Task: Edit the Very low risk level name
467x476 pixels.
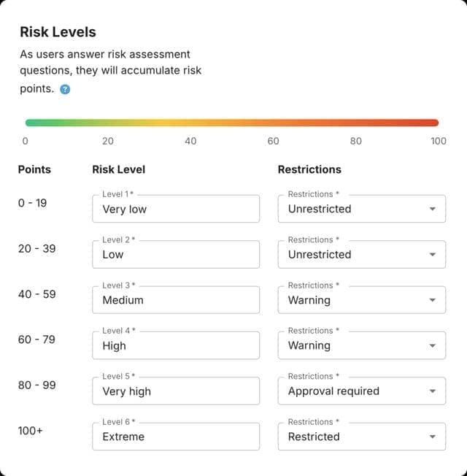Action: [175, 209]
